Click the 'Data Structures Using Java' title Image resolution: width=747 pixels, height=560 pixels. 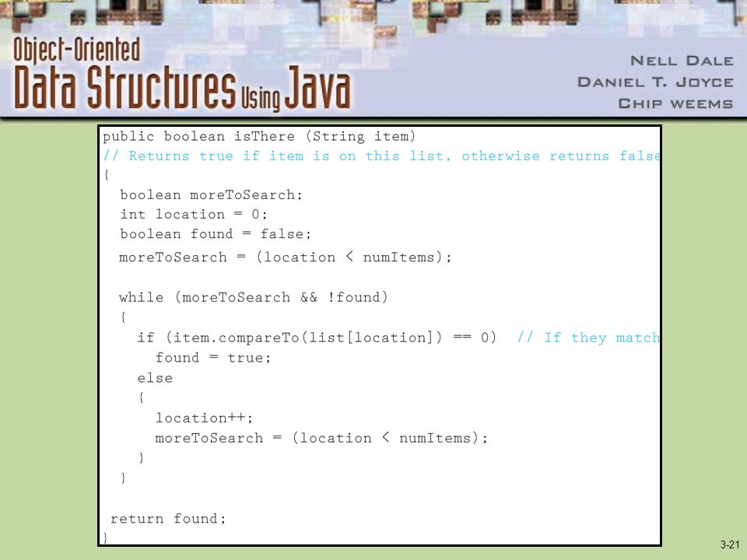[x=182, y=88]
